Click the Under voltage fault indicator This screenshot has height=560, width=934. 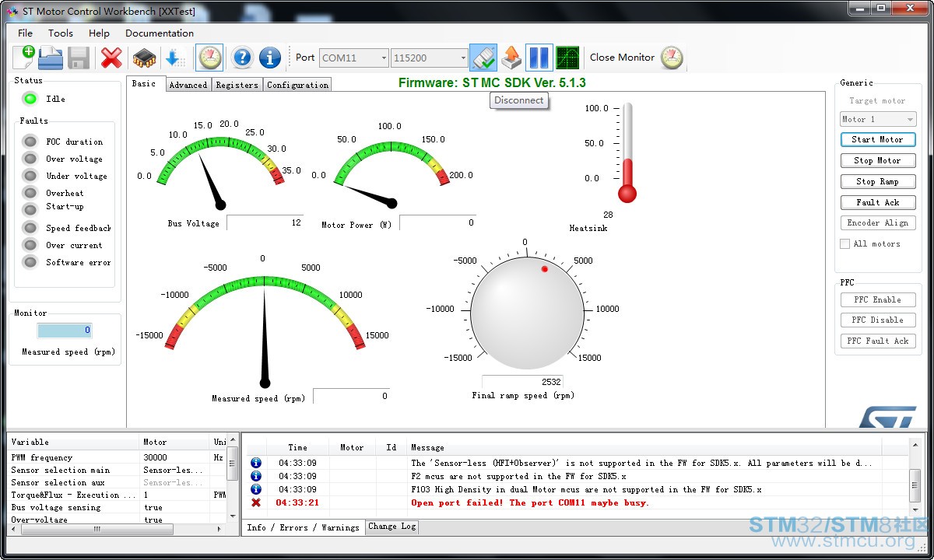(x=30, y=176)
